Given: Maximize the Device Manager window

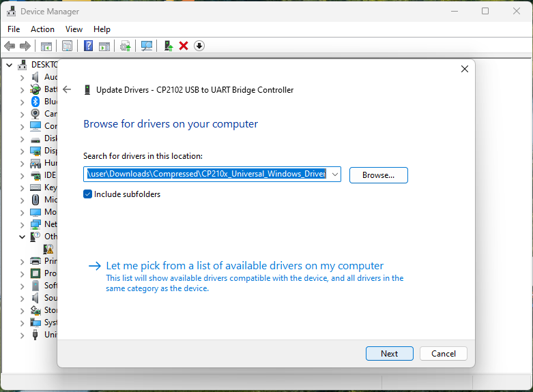Looking at the screenshot, I should pyautogui.click(x=485, y=11).
